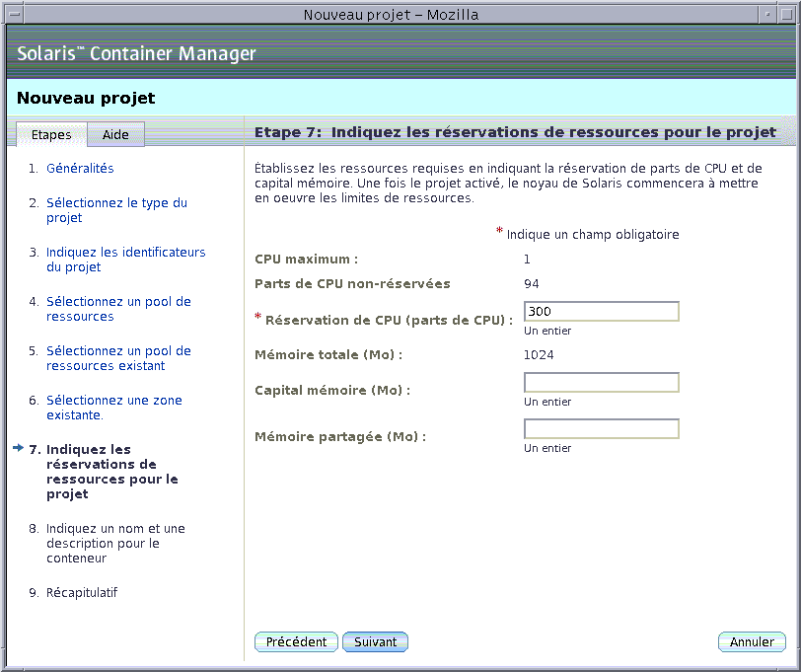Click the Établissez les ressources description paragraph
This screenshot has width=801, height=672.
click(508, 183)
